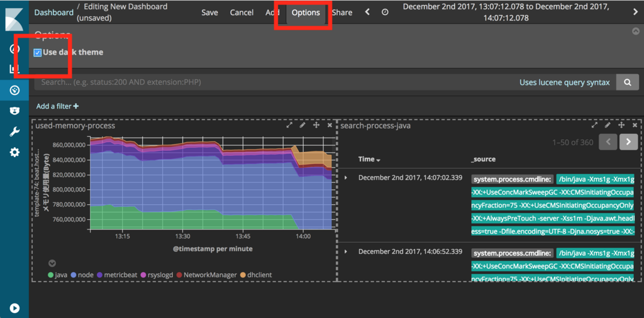Click Add in the top menu
The height and width of the screenshot is (318, 644).
(x=272, y=13)
